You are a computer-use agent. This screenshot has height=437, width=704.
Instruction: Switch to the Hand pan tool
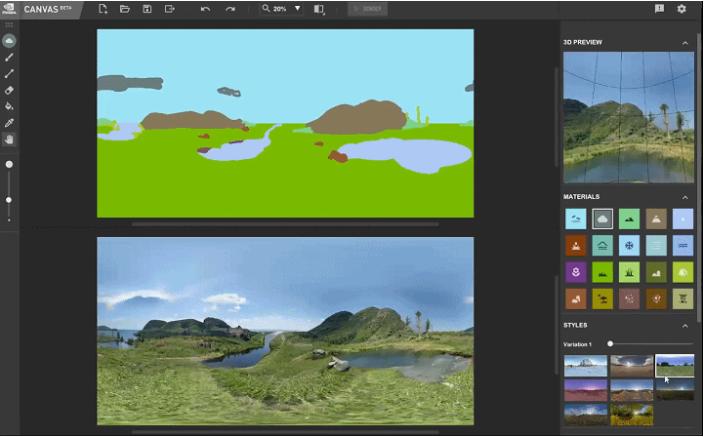tap(9, 140)
